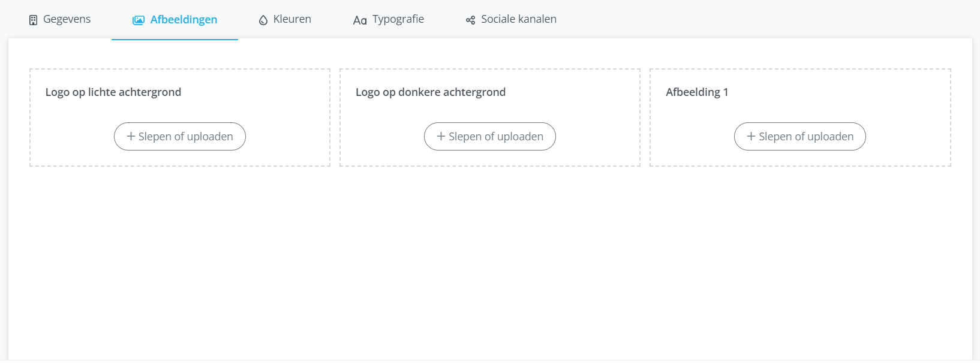The image size is (980, 364).
Task: Click the share icon next to Sociale kanalen
Action: point(470,19)
